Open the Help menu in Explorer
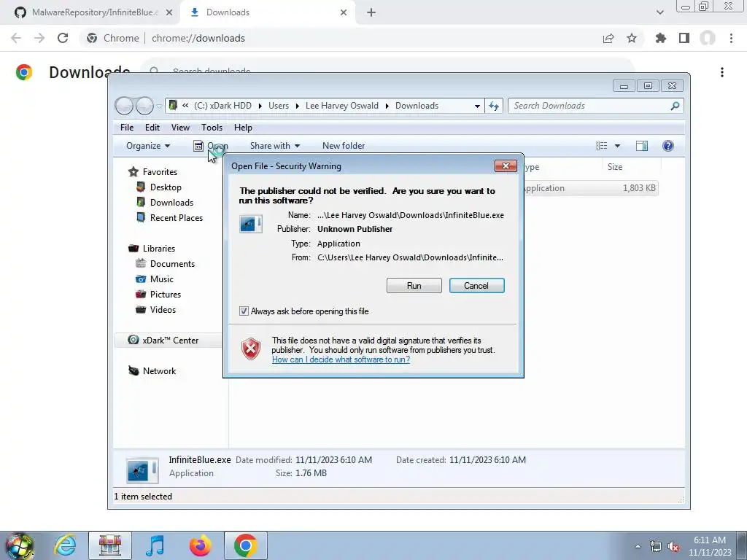 (243, 128)
